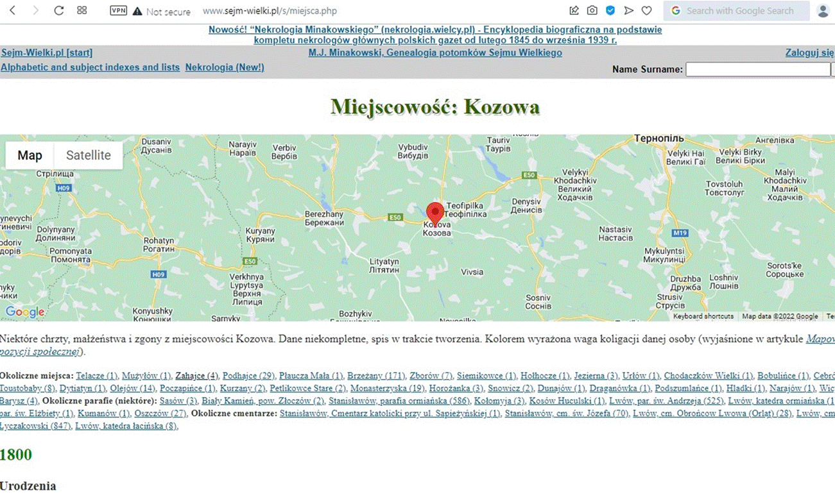835x504 pixels.
Task: Click Rohatyn label on the map
Action: (x=159, y=246)
